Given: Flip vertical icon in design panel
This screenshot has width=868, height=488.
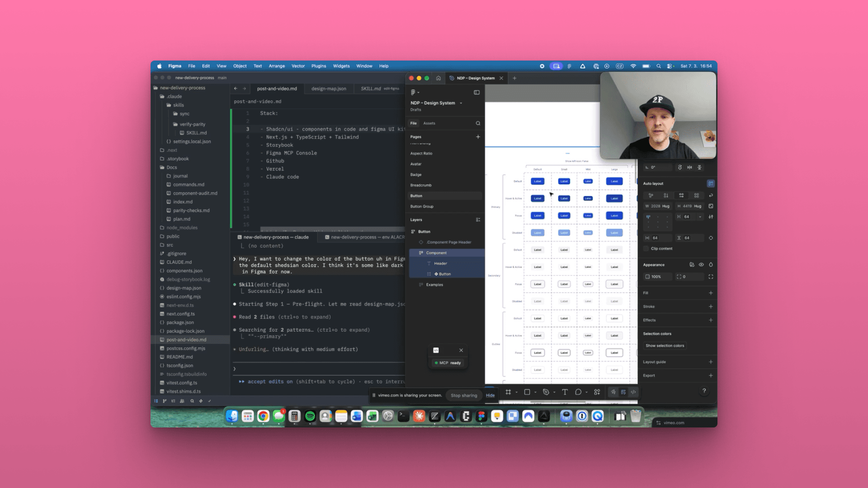Looking at the screenshot, I should pos(699,167).
